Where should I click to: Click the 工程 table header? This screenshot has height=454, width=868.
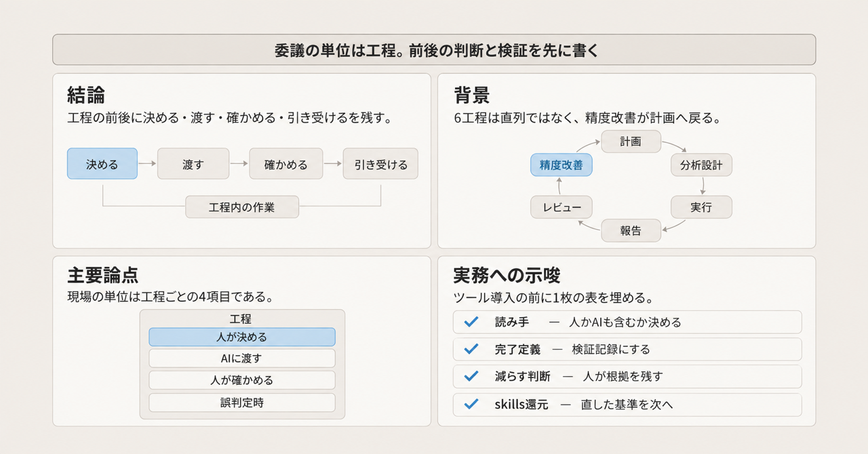(x=241, y=319)
